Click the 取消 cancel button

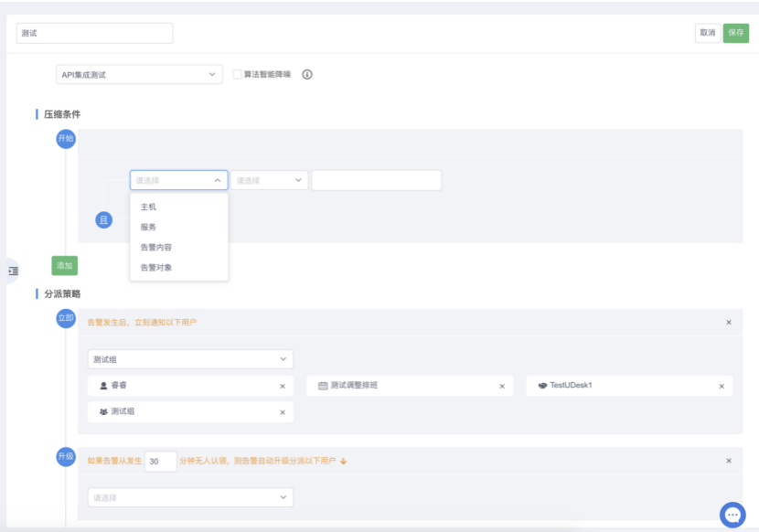(x=708, y=33)
